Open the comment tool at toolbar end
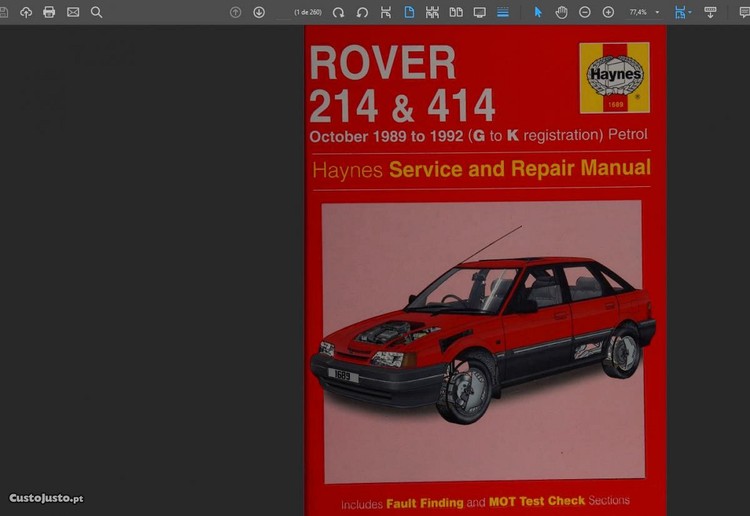 click(x=744, y=12)
